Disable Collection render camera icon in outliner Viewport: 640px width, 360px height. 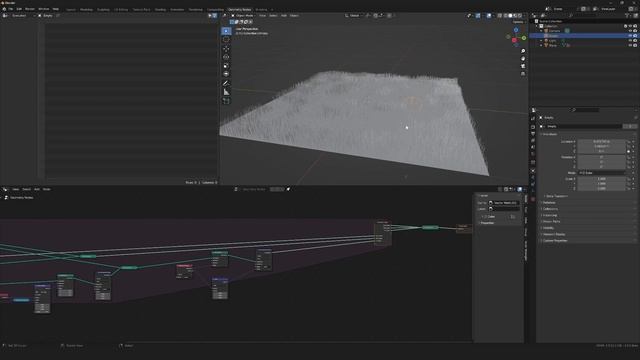[635, 26]
